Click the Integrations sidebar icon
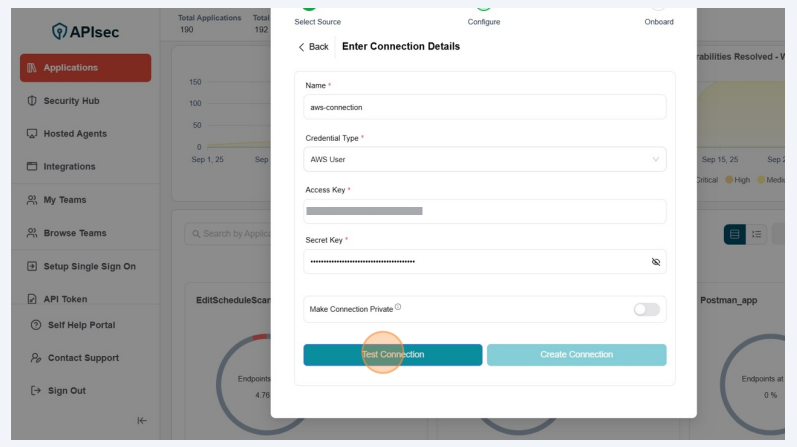The image size is (797, 447). (x=32, y=167)
